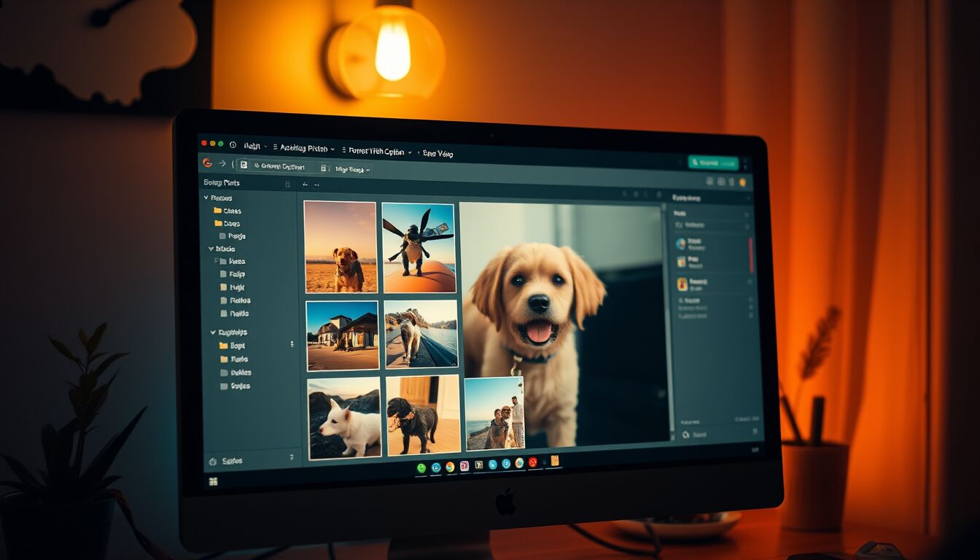Click the pink square icon in the taskbar
Screen dimensions: 980x560
click(464, 466)
